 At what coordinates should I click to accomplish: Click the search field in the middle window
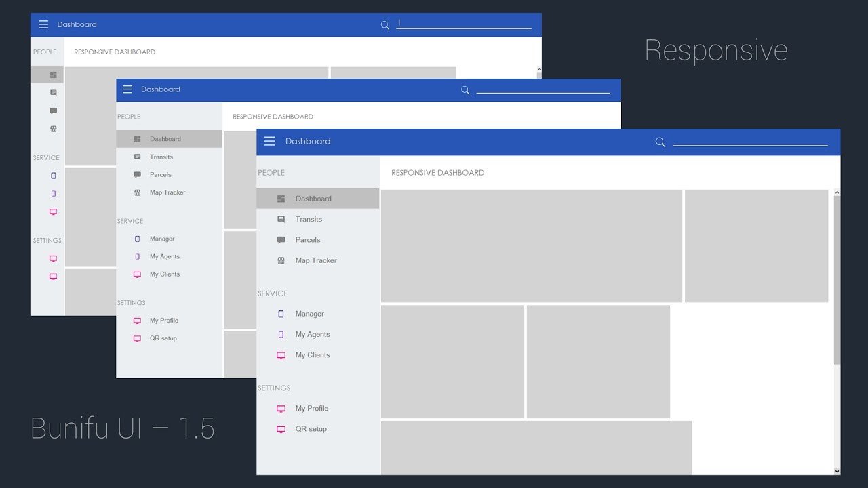(543, 89)
